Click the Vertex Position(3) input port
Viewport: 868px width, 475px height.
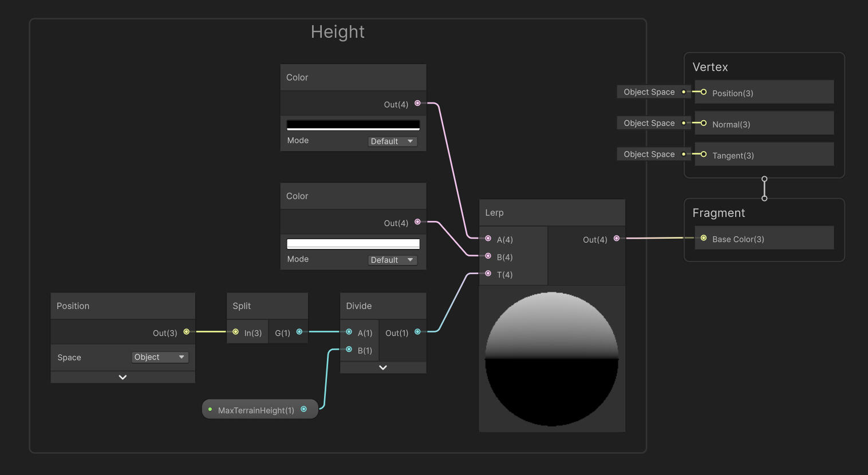pos(704,92)
